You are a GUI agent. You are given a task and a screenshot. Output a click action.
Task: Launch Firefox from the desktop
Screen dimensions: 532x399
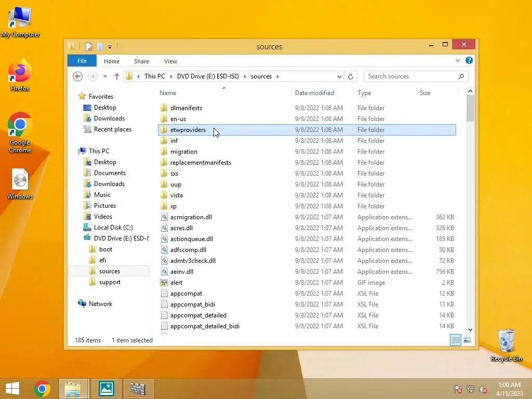click(x=20, y=75)
